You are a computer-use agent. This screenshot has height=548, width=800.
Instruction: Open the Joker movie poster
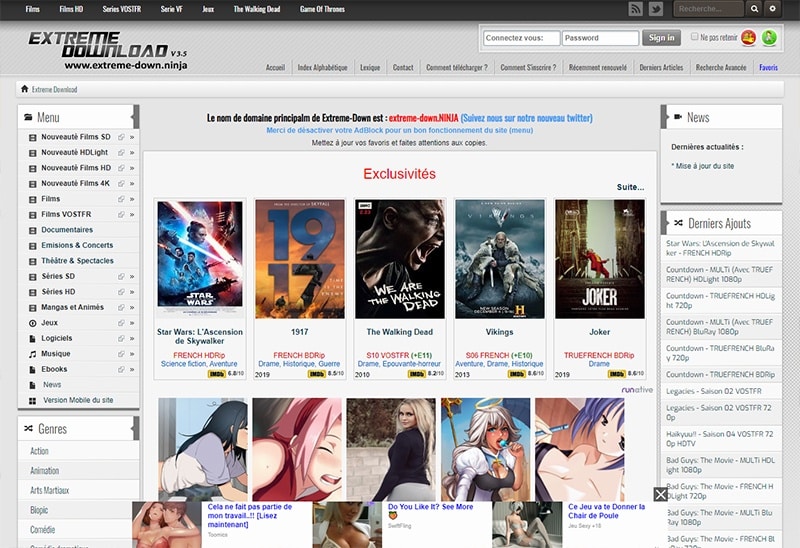click(x=599, y=259)
